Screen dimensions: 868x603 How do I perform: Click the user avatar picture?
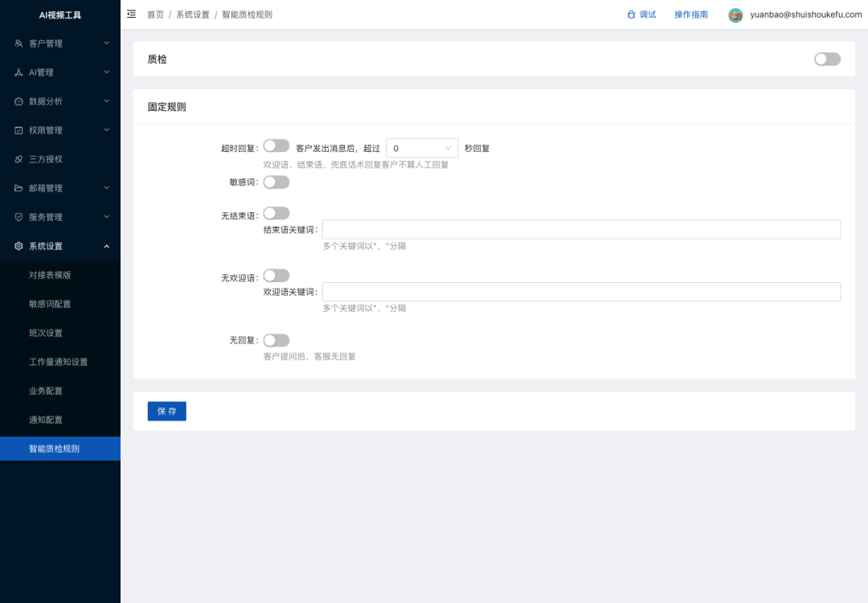click(735, 15)
